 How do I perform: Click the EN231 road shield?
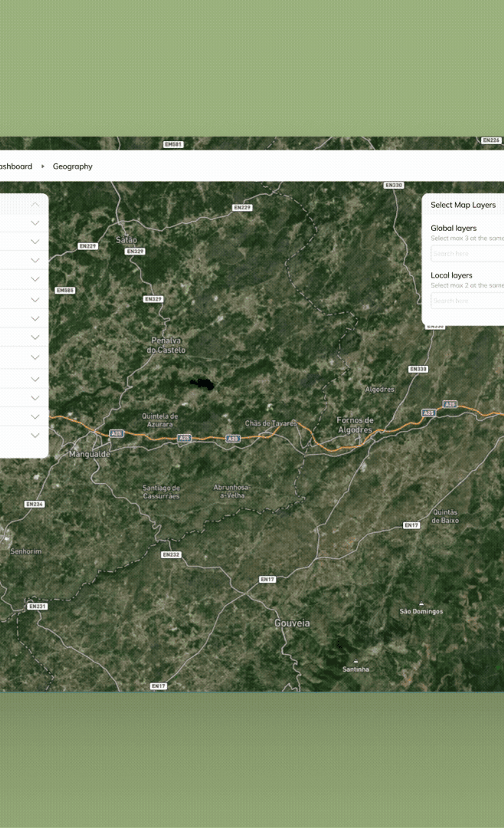tap(37, 606)
